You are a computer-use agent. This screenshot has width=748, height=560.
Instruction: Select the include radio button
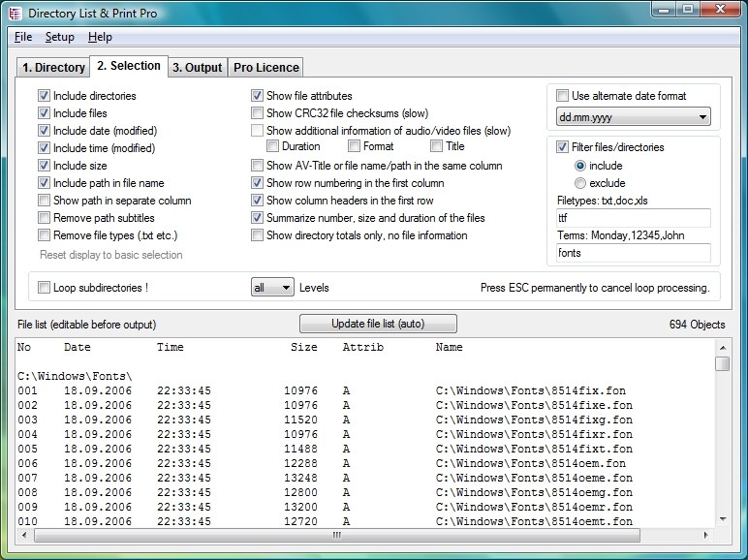tap(580, 166)
